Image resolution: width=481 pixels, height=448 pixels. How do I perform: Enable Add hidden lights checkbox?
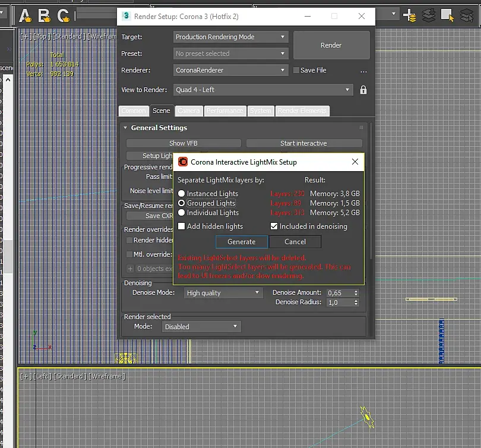click(x=182, y=226)
